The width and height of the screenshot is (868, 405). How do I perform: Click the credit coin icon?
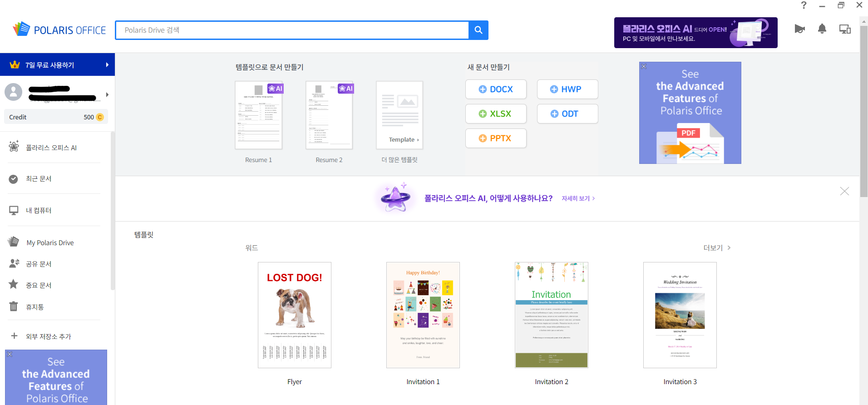(x=100, y=117)
